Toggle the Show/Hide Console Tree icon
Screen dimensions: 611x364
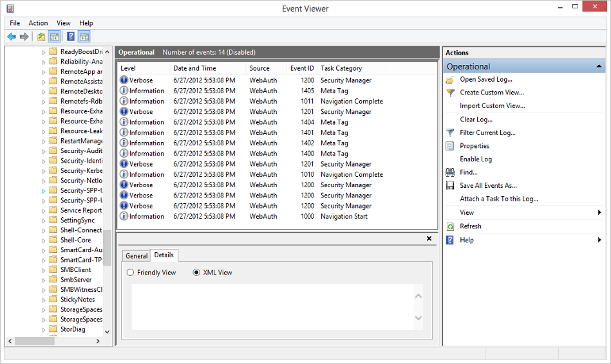point(54,37)
